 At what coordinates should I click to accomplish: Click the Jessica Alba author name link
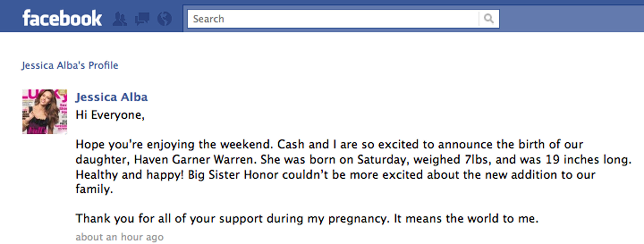111,97
